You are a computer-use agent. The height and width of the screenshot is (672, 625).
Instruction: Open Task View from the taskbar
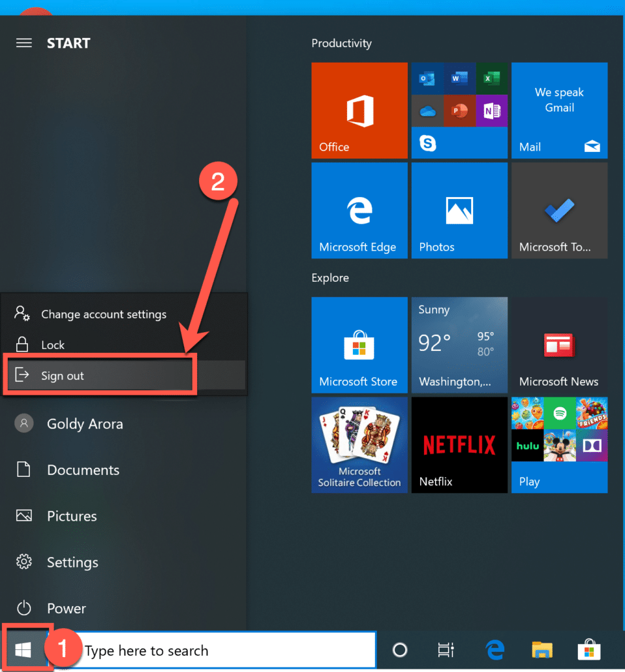446,650
